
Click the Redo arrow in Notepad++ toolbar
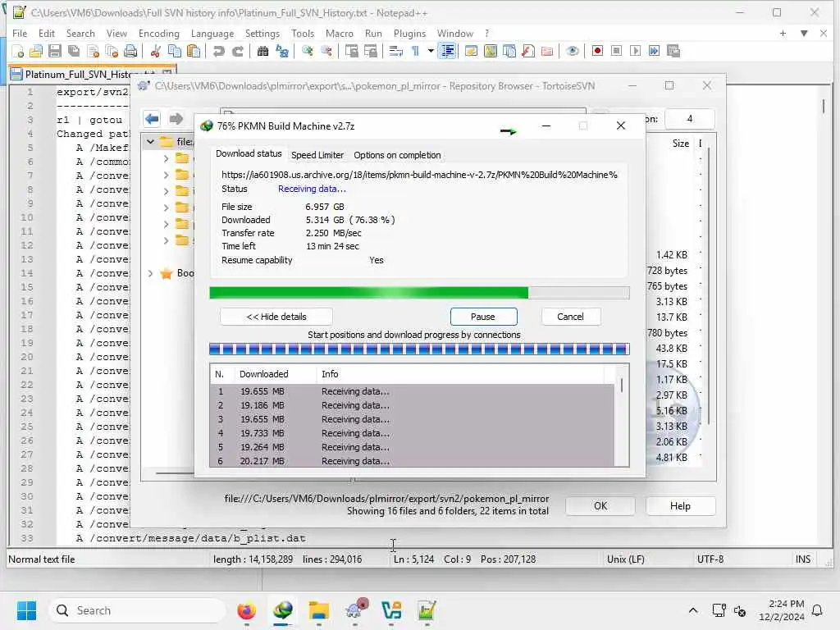[237, 52]
